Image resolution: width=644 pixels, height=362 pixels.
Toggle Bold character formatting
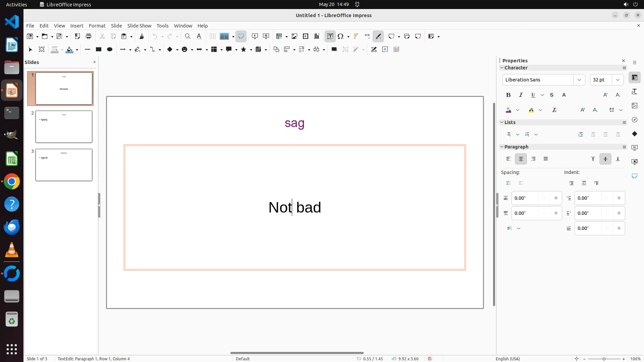508,95
